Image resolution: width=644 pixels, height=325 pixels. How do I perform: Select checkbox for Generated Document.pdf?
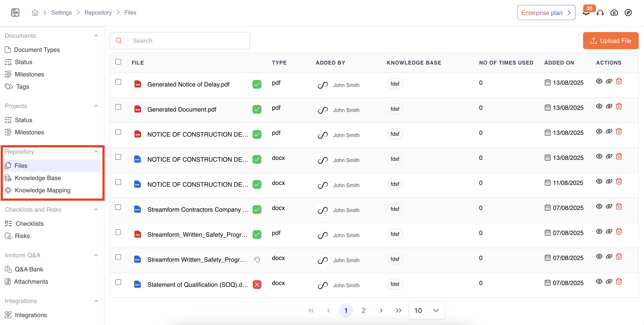(x=118, y=107)
